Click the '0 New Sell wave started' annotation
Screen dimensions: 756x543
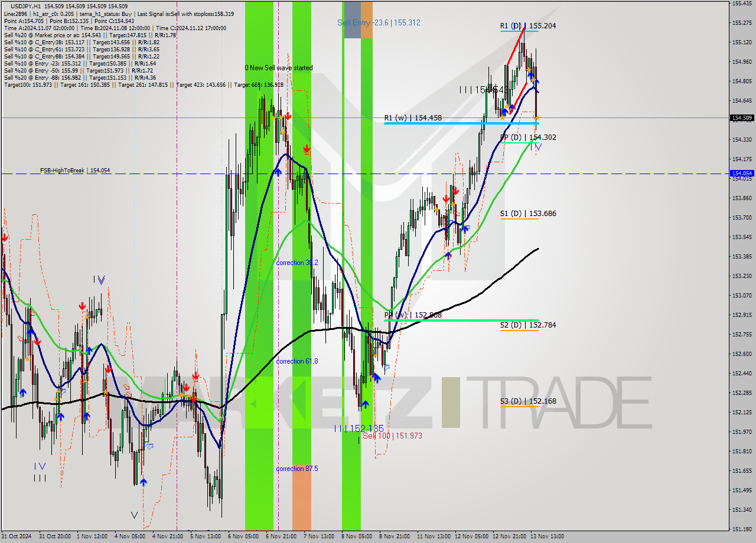[279, 68]
